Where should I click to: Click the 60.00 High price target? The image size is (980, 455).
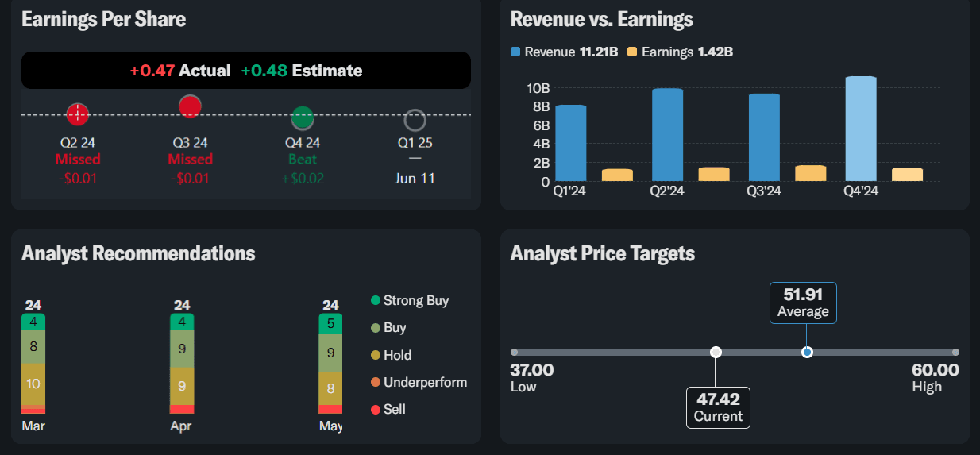tap(936, 370)
